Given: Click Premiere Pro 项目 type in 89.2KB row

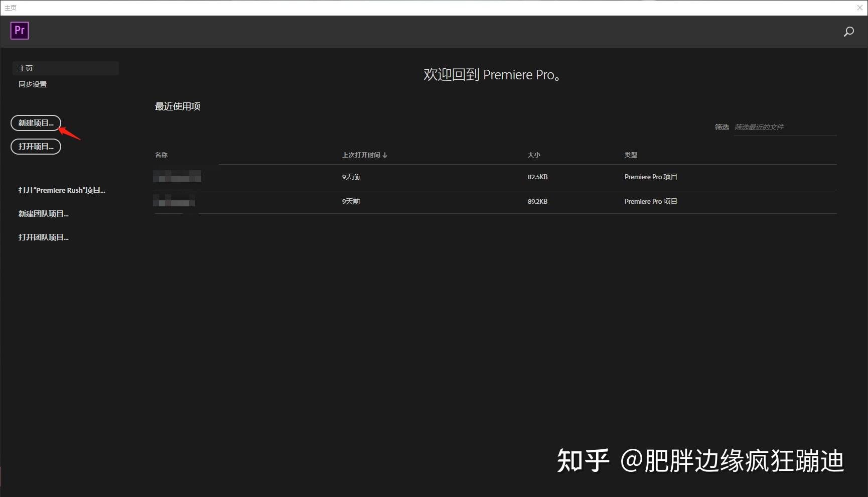Looking at the screenshot, I should click(x=651, y=201).
